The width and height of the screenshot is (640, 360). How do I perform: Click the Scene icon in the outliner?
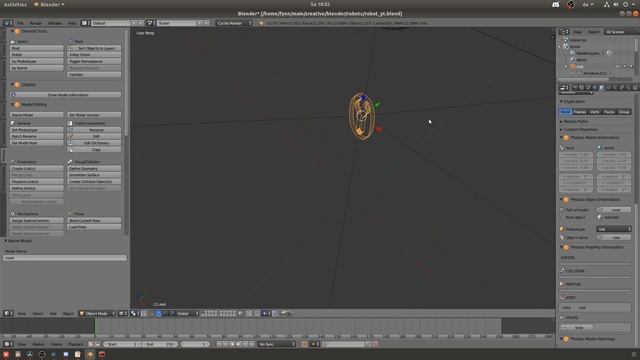566,47
